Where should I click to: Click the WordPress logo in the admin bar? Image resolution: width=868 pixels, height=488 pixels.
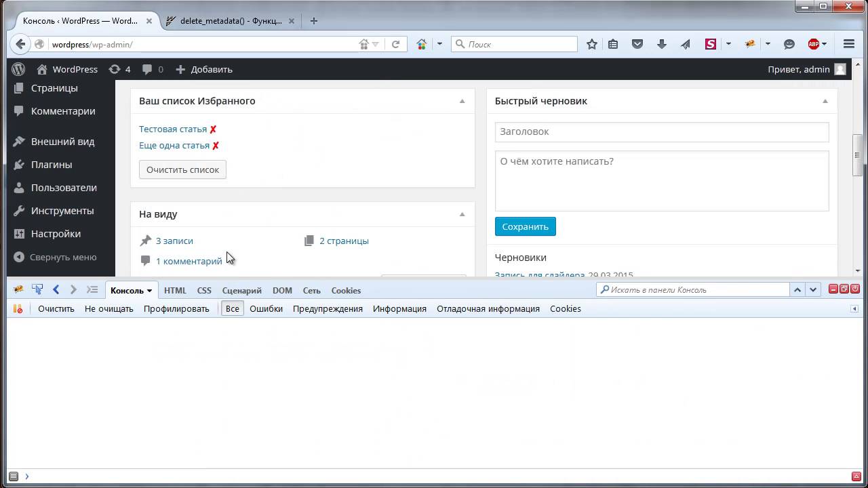pos(18,69)
